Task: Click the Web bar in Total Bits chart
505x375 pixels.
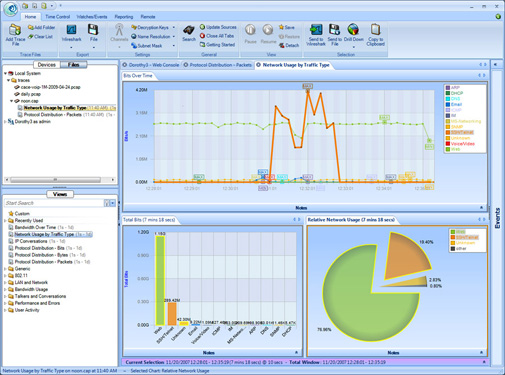Action: 160,281
